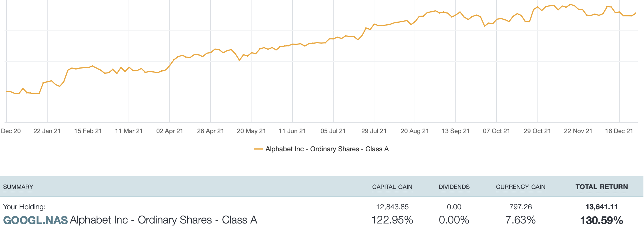Click the Alphabet Inc holding name
The width and height of the screenshot is (644, 230).
coord(163,220)
